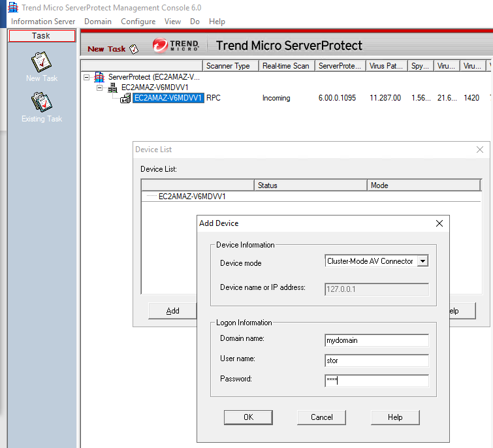Select the ServerProtect root node icon
The image size is (493, 448).
(99, 77)
